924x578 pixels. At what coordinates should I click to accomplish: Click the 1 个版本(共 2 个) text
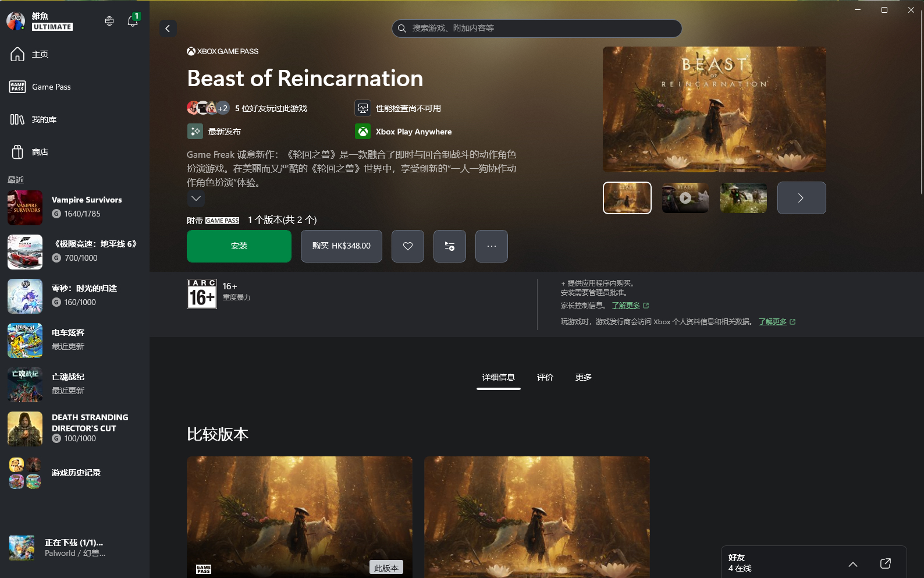click(282, 220)
